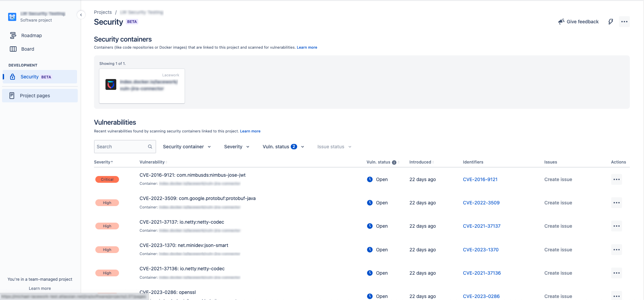
Task: Click Open status clock icon for CVE-2021-37136
Action: point(370,273)
